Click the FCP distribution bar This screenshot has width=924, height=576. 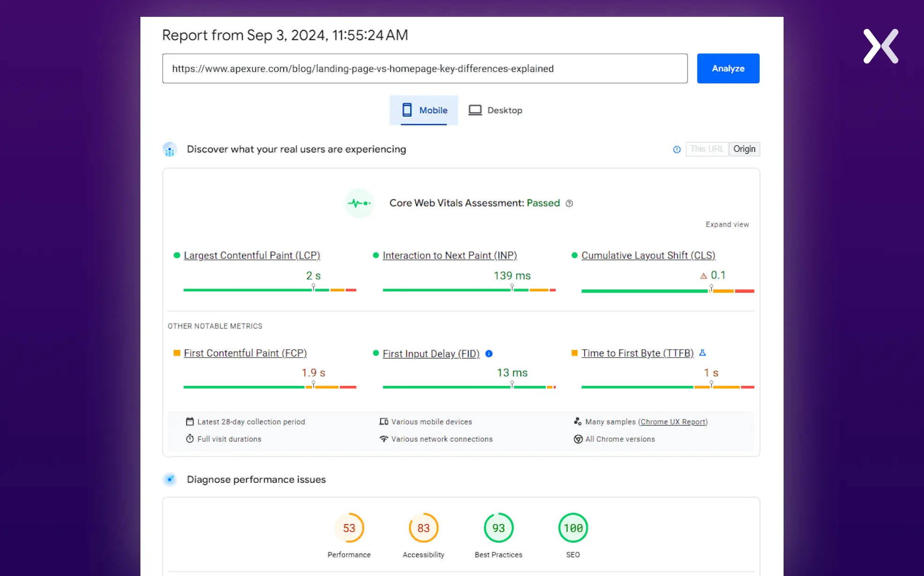[x=270, y=387]
